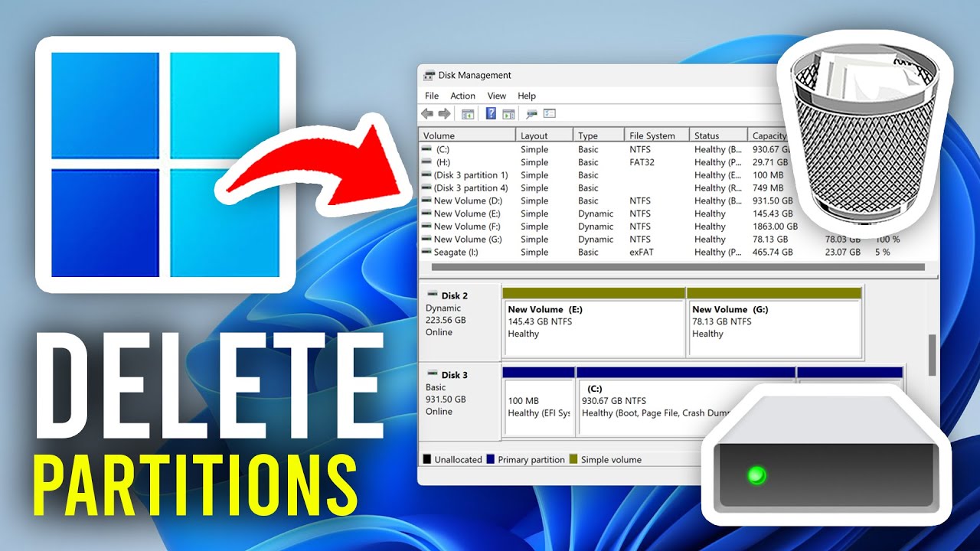Open Help via the blue question mark icon

click(491, 114)
